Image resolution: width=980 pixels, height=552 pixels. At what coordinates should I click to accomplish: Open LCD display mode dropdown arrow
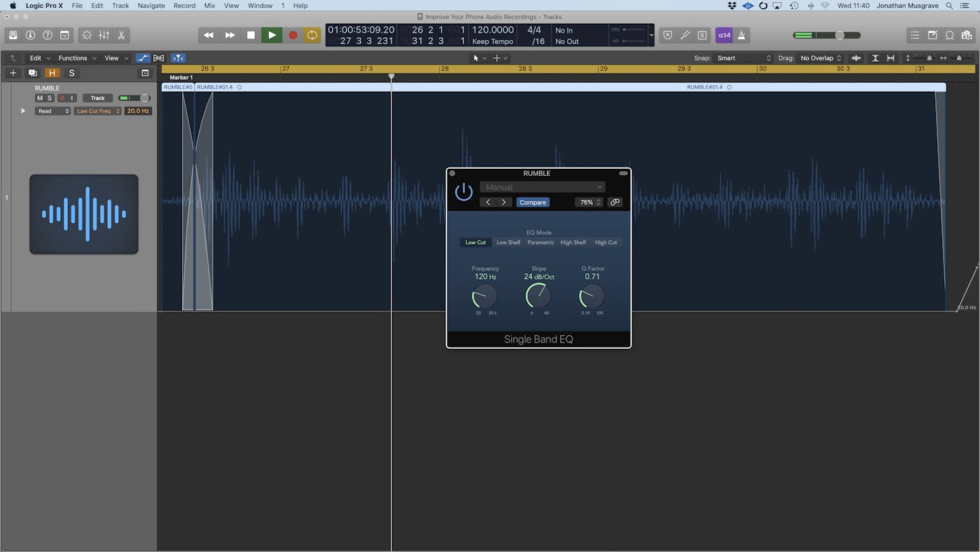(x=652, y=35)
